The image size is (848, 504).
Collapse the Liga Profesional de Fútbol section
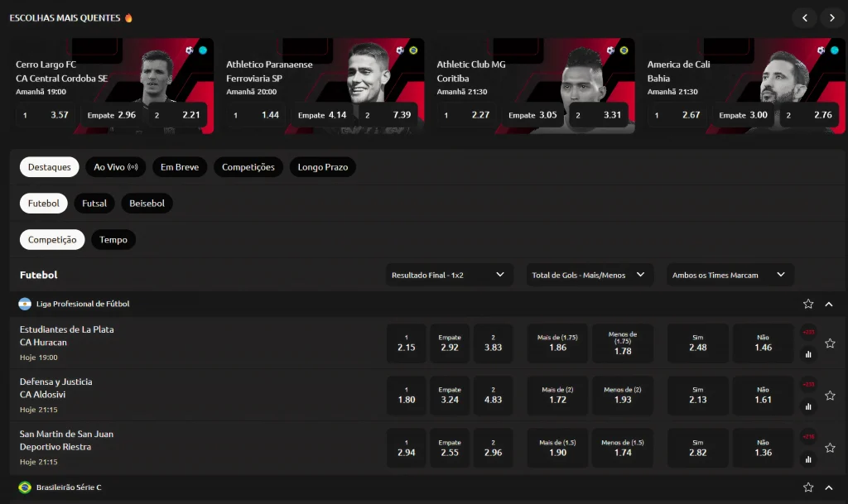pos(828,304)
